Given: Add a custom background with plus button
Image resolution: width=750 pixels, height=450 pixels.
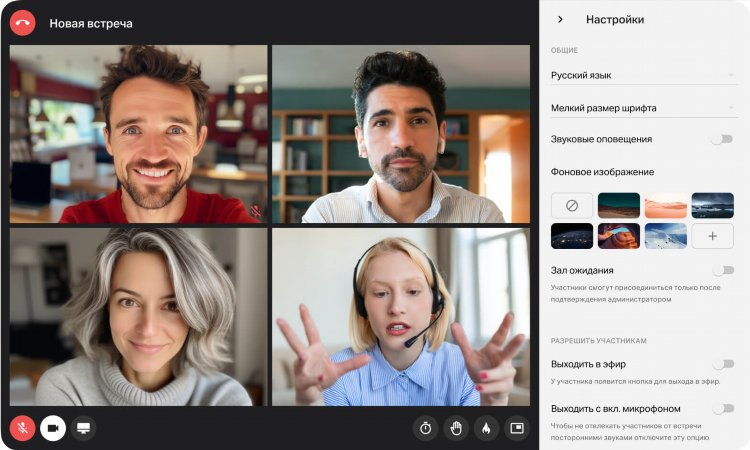Looking at the screenshot, I should [x=712, y=236].
